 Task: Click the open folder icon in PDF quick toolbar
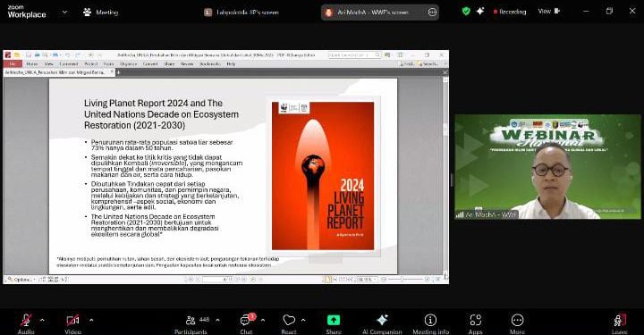coord(17,55)
